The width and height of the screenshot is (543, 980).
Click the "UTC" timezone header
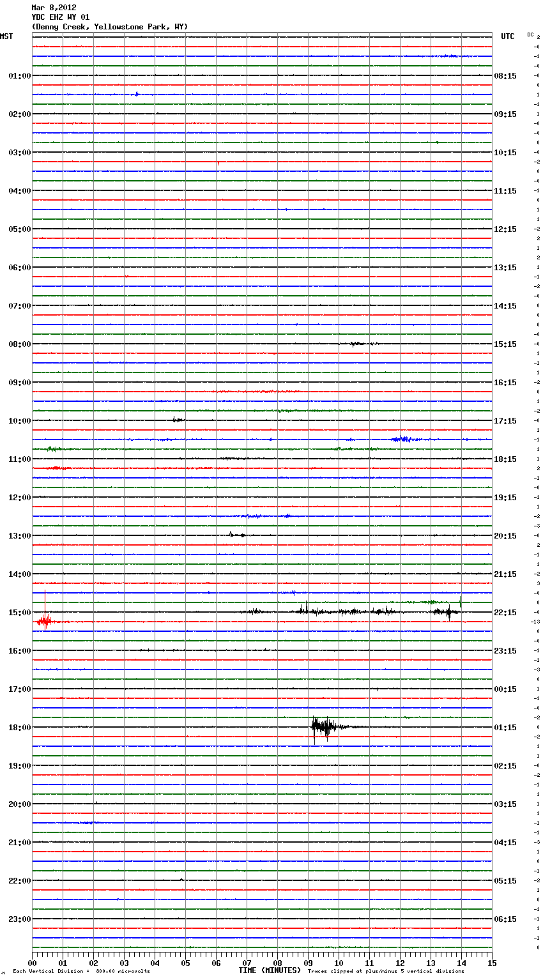pos(507,36)
